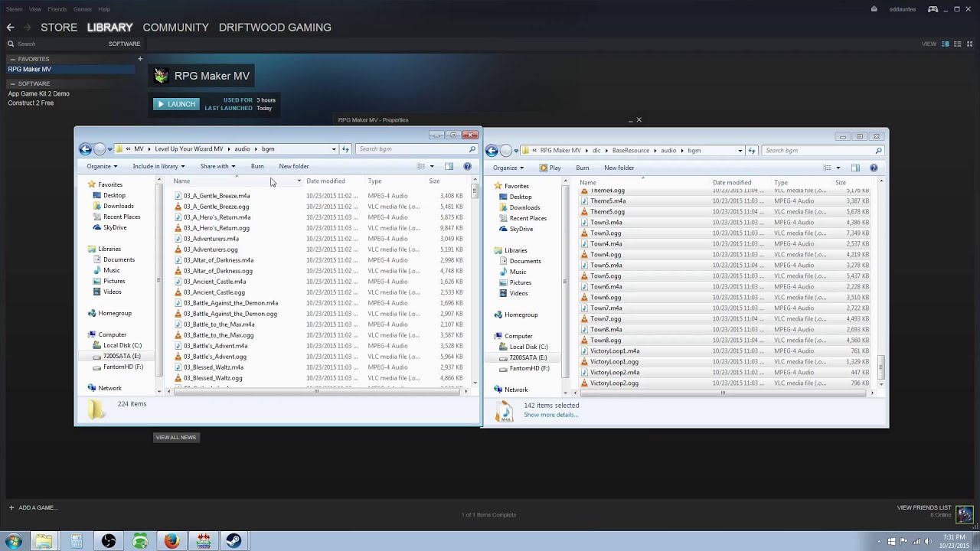Image resolution: width=980 pixels, height=551 pixels.
Task: Open Help in the left Explorer window
Action: [x=467, y=166]
